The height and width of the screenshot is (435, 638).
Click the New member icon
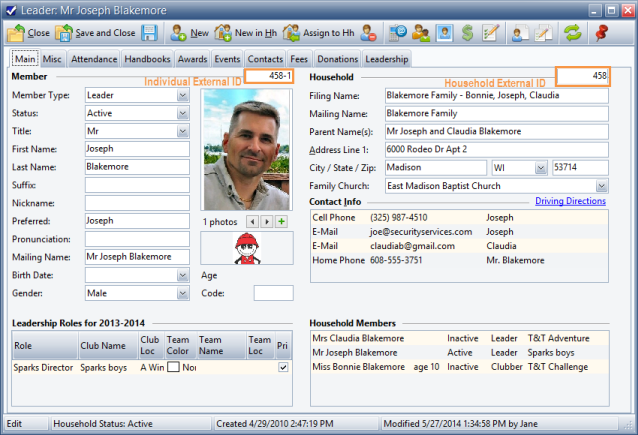click(x=188, y=33)
